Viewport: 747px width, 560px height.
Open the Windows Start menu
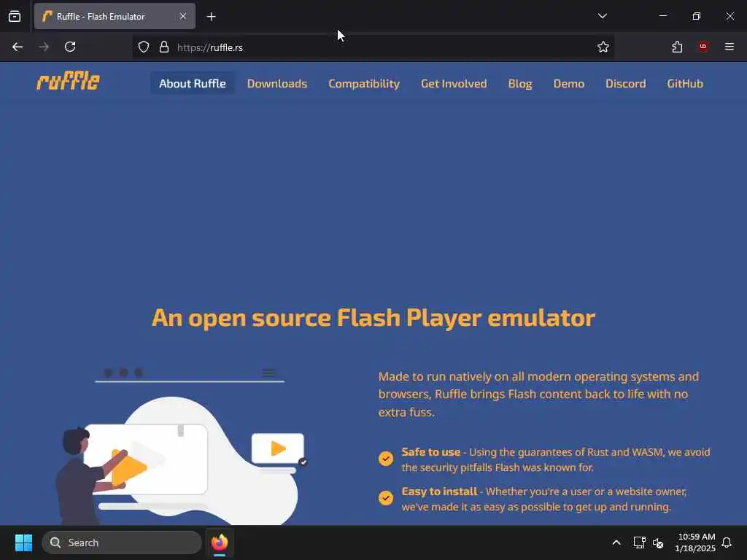(x=23, y=542)
